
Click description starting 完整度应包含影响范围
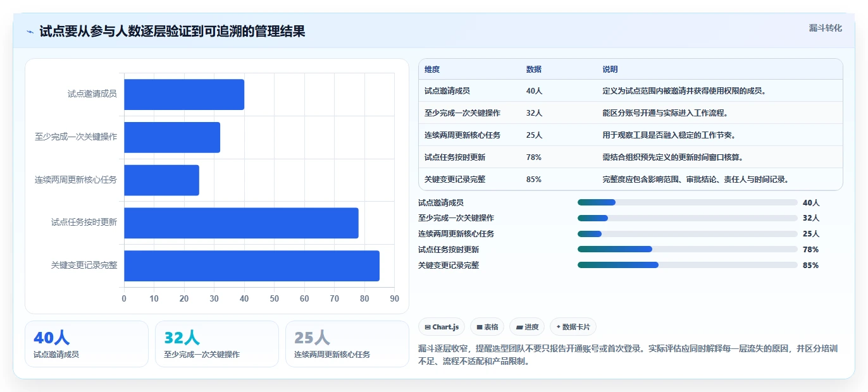[x=696, y=180]
